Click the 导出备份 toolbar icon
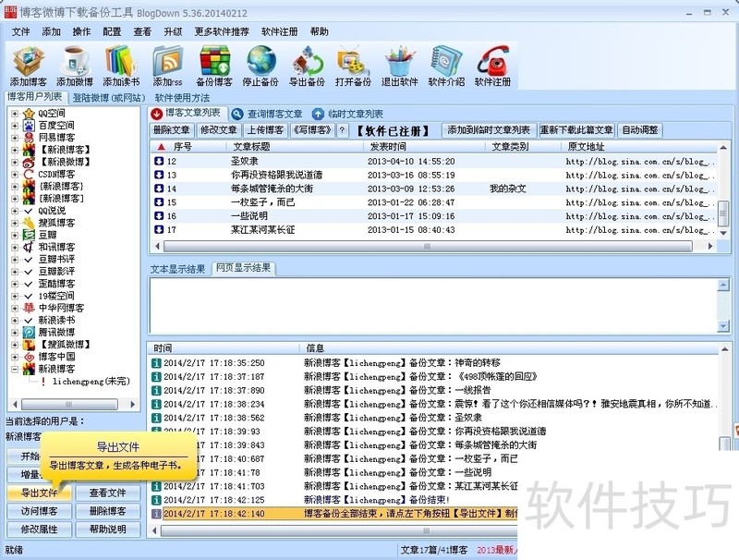The width and height of the screenshot is (739, 560). [x=307, y=66]
